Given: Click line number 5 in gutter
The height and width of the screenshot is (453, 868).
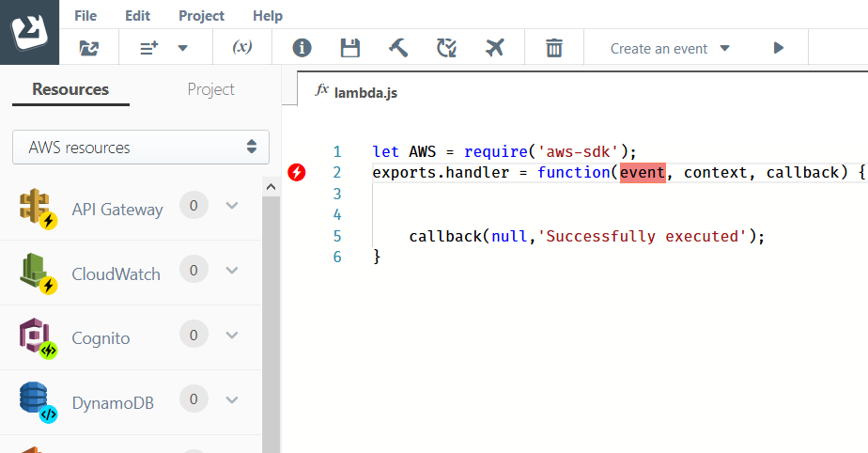Looking at the screenshot, I should point(337,237).
